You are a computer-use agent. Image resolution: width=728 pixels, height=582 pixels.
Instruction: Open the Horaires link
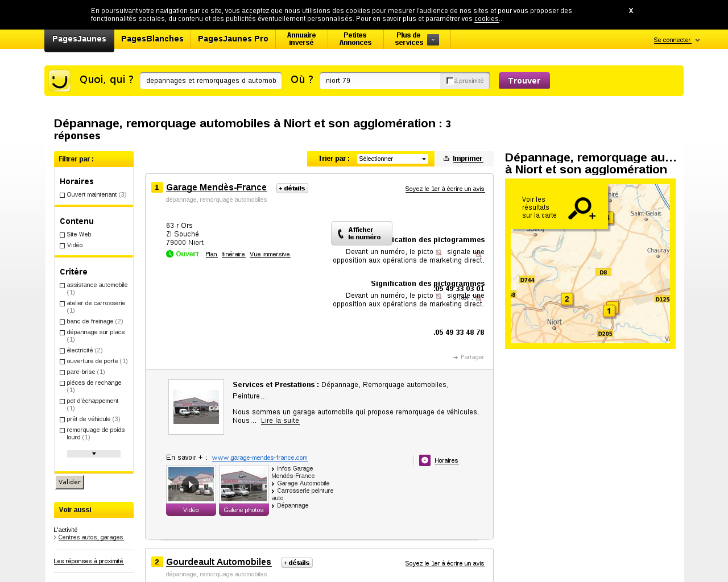(446, 460)
